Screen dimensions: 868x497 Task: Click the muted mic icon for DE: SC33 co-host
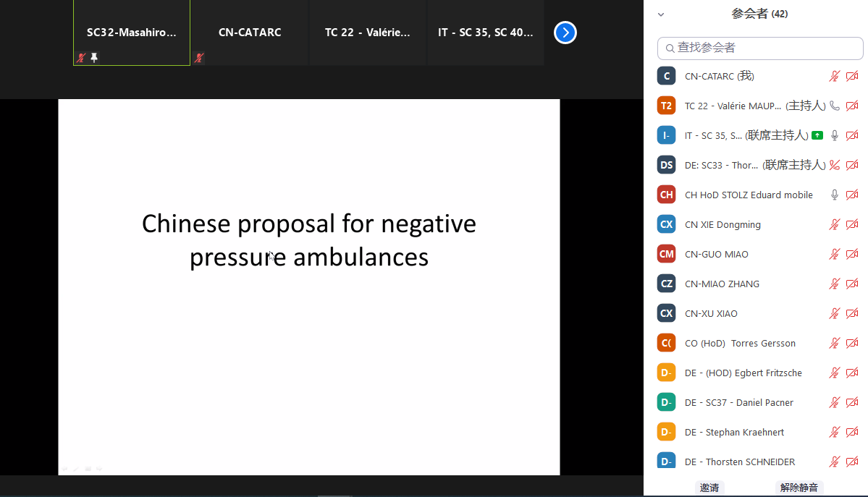click(x=835, y=165)
